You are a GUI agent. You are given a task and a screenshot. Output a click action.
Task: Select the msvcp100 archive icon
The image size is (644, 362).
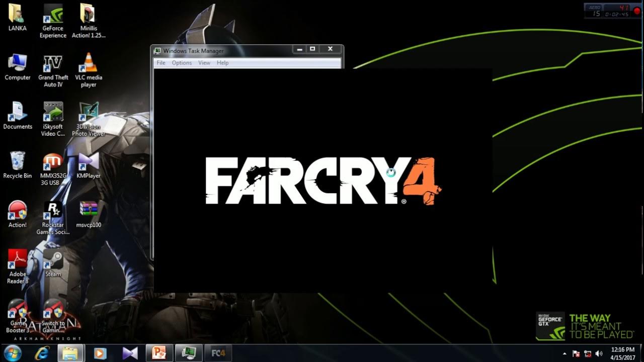[89, 214]
